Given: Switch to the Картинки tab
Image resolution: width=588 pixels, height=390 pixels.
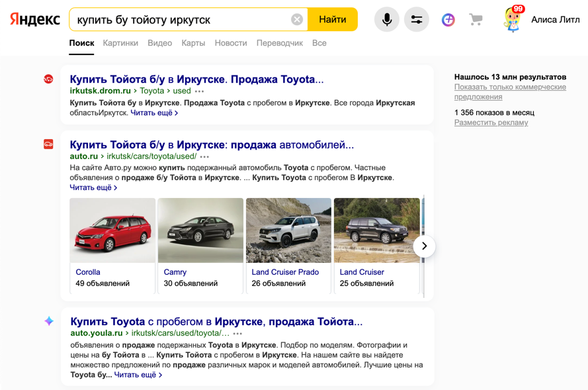Looking at the screenshot, I should click(x=120, y=43).
